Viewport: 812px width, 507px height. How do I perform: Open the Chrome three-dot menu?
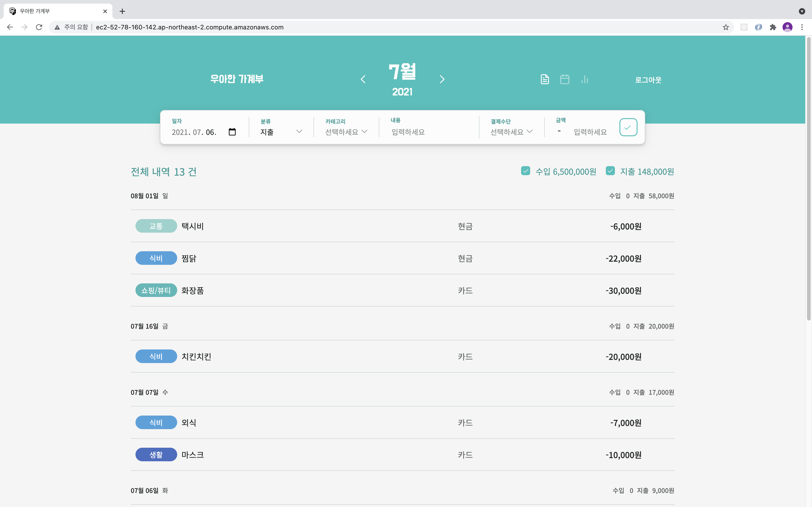[x=802, y=27]
